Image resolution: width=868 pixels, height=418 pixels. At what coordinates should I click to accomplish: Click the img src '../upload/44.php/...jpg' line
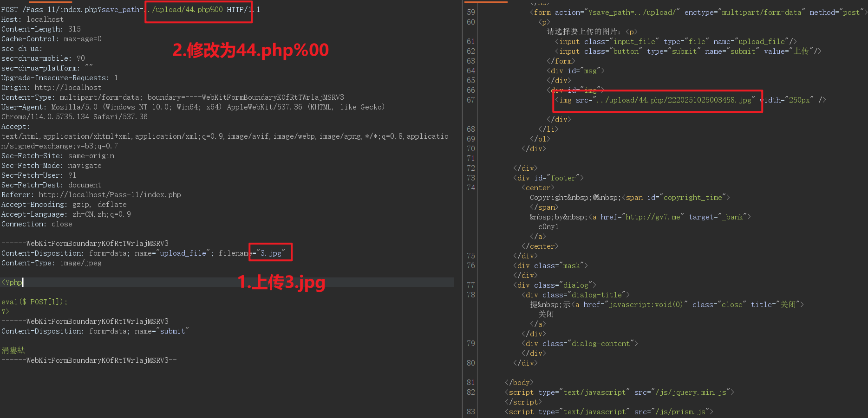(691, 100)
